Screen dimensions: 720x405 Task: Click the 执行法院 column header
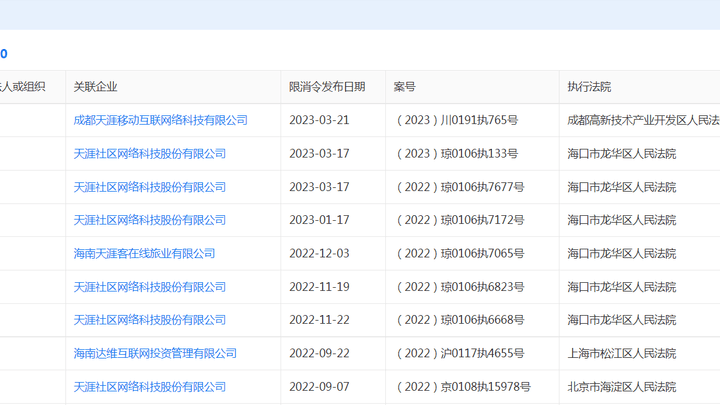[589, 87]
